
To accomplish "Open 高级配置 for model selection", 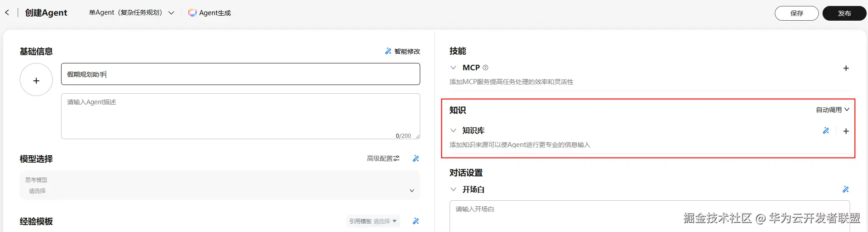I will pyautogui.click(x=383, y=158).
